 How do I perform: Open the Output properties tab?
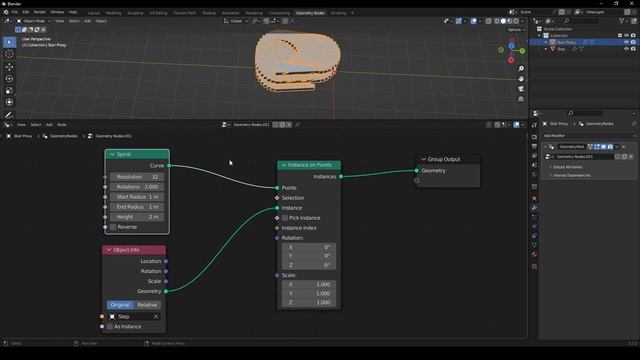pyautogui.click(x=534, y=146)
